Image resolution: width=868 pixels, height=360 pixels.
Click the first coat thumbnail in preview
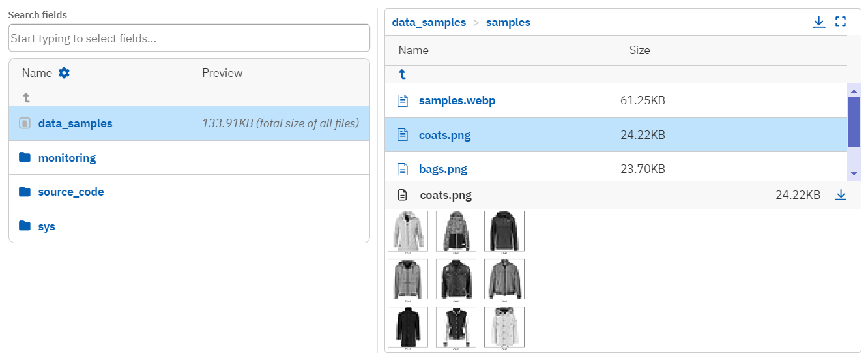click(x=408, y=231)
